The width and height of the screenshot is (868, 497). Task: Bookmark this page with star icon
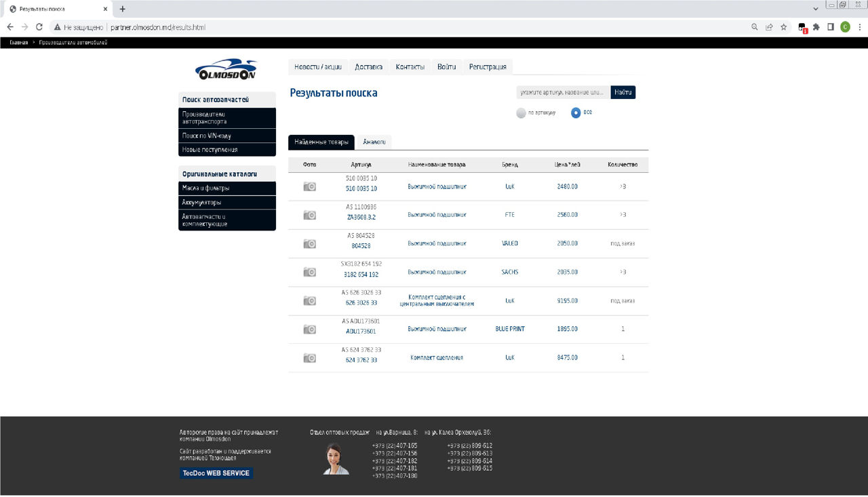[784, 27]
